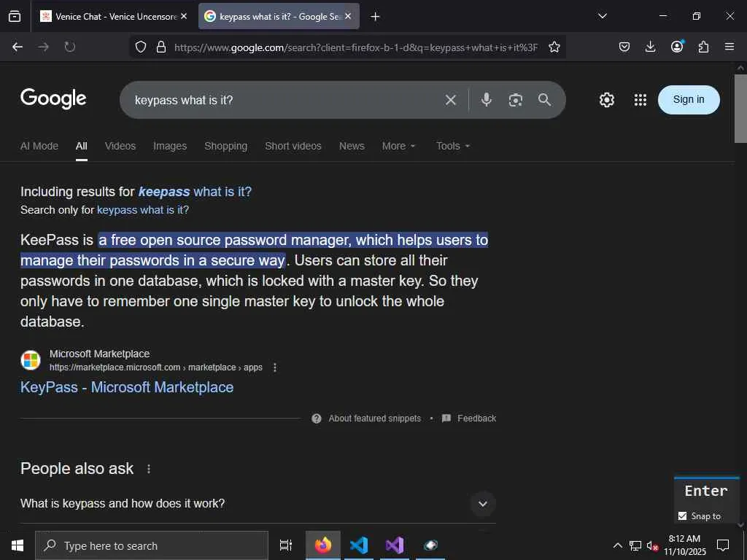Select the Shopping search tab
Screen dimensions: 747x560
pos(226,146)
